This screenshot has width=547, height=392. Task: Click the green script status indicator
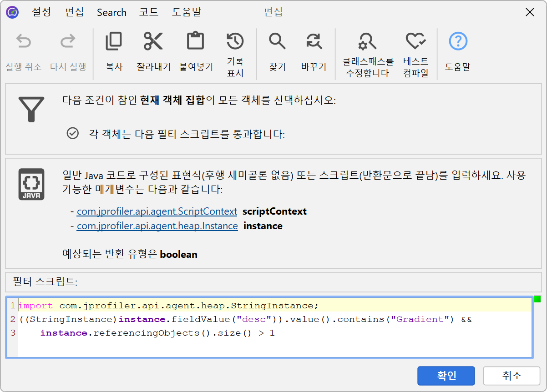(537, 299)
